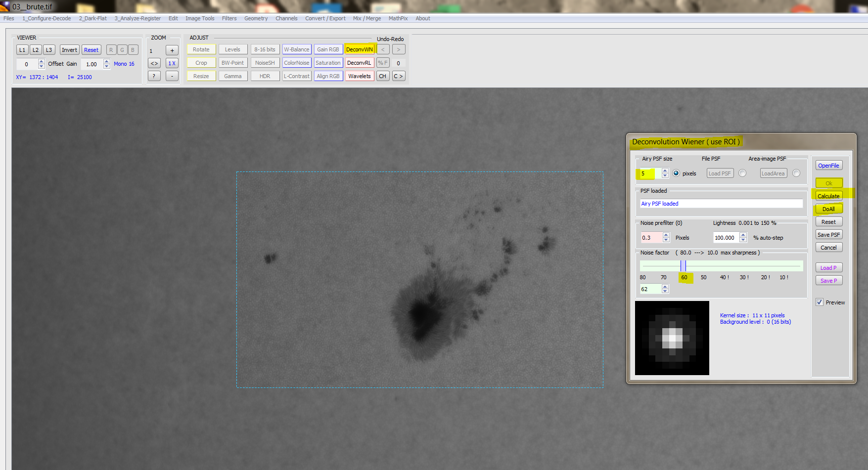Open the L-Contrast tool
The image size is (868, 470).
click(x=297, y=76)
